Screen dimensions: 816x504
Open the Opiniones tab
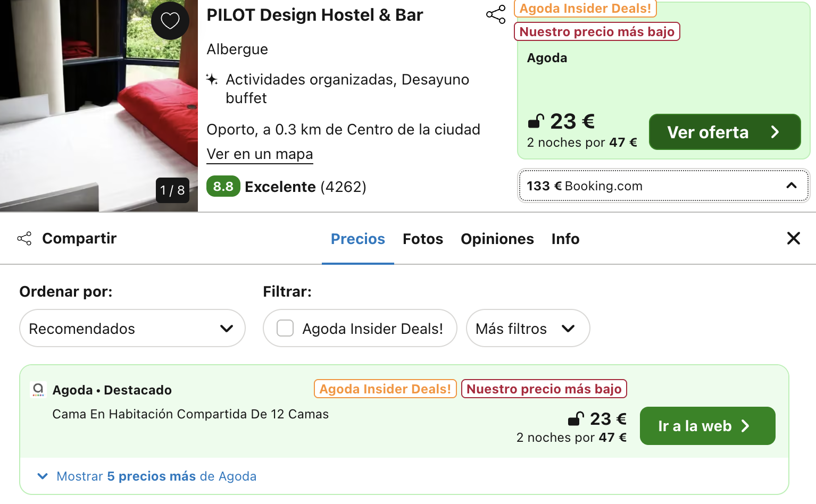coord(497,239)
